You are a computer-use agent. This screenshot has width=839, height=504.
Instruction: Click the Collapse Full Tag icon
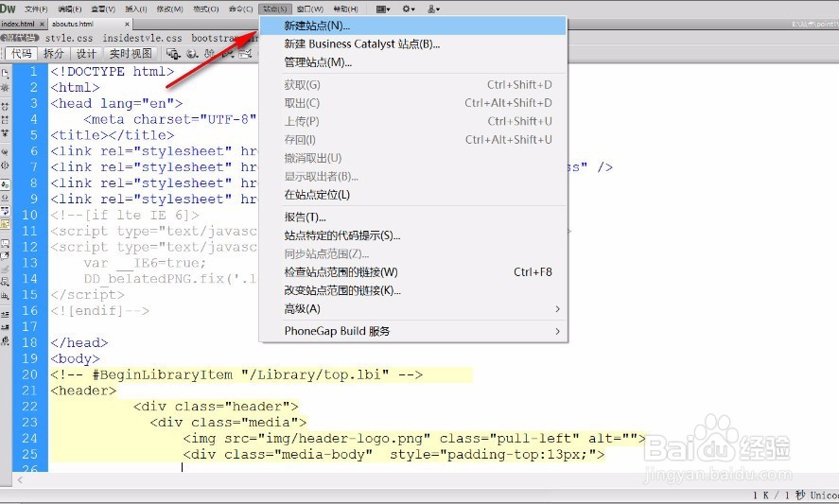[5, 106]
